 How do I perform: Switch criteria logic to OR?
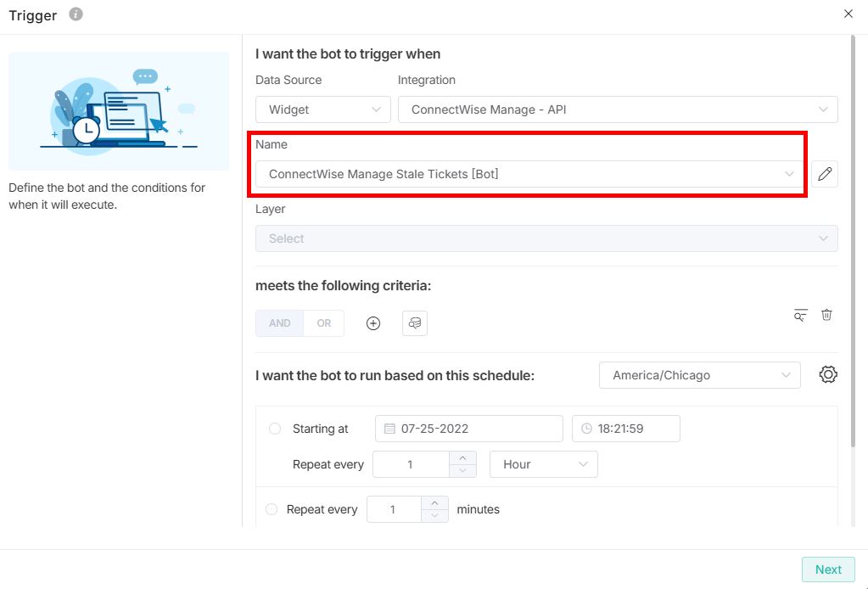click(324, 323)
